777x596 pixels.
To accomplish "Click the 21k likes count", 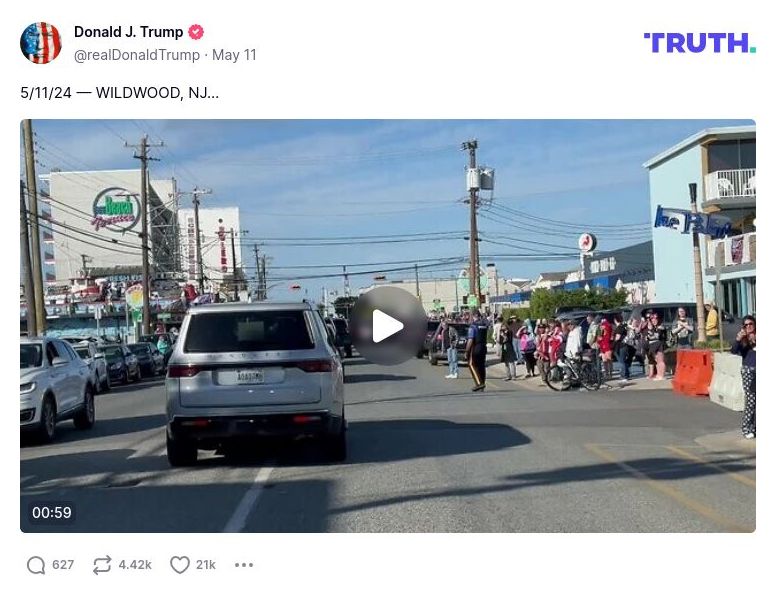I will point(206,565).
